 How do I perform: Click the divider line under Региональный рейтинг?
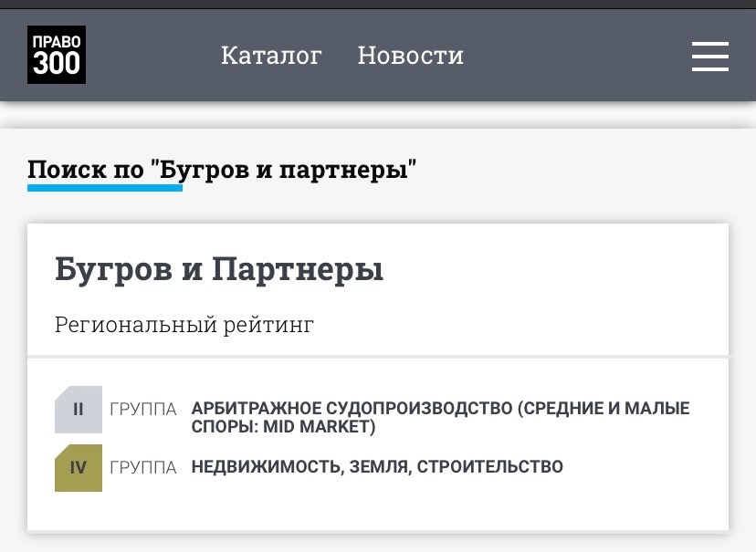click(x=378, y=356)
